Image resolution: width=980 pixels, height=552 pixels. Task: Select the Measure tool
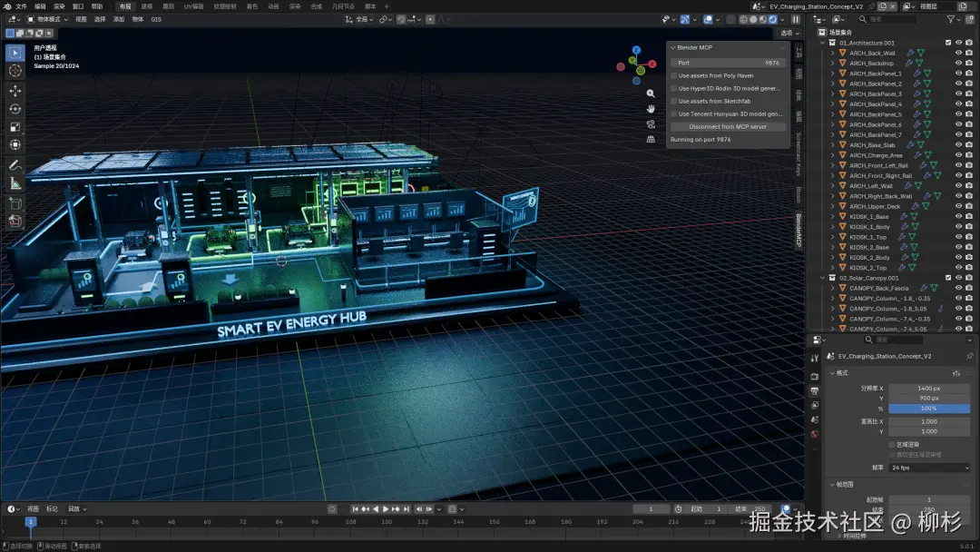[x=15, y=183]
